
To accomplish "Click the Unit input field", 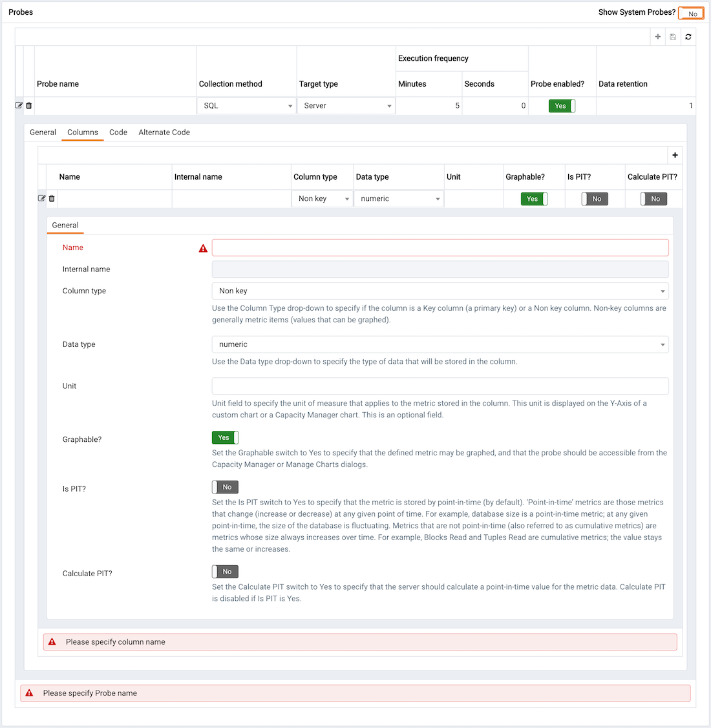I will click(x=440, y=386).
